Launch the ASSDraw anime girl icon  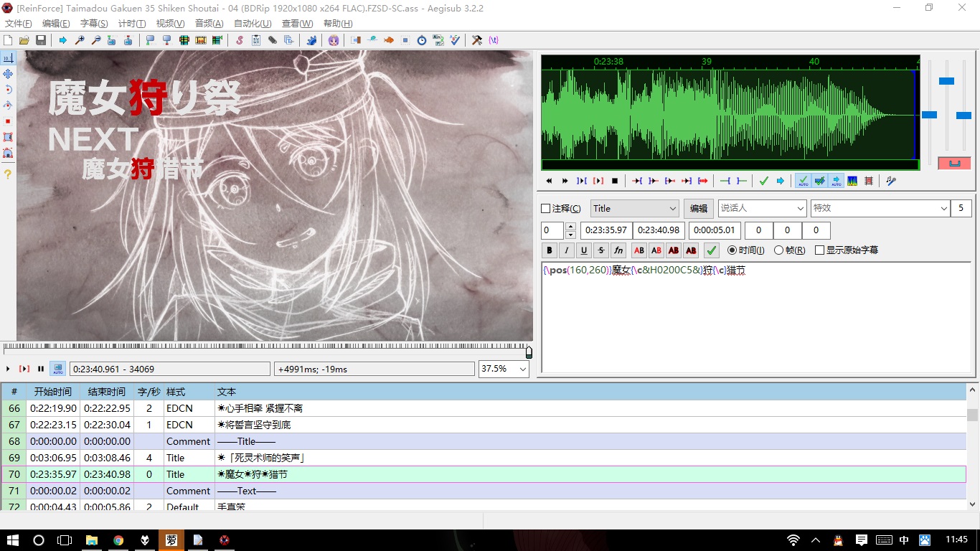[334, 40]
